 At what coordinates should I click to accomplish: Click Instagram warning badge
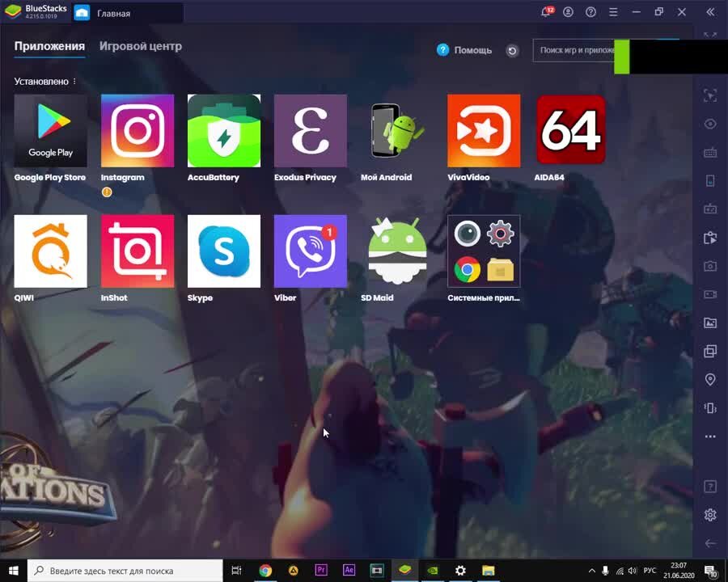(x=107, y=192)
